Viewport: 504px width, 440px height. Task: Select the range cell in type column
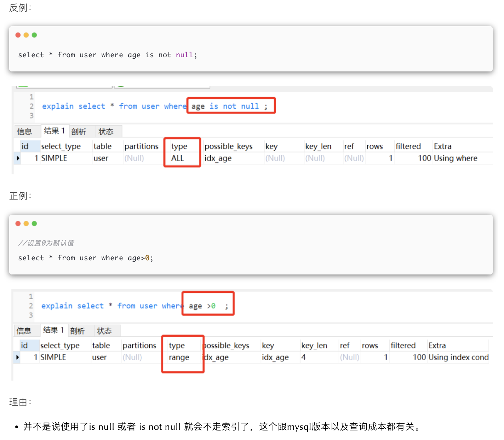tap(179, 357)
